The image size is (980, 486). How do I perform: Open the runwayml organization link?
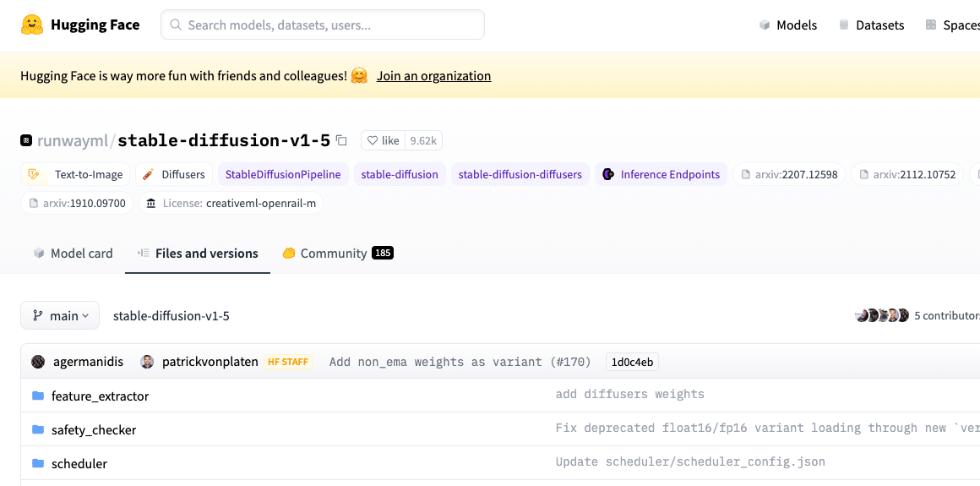coord(73,140)
